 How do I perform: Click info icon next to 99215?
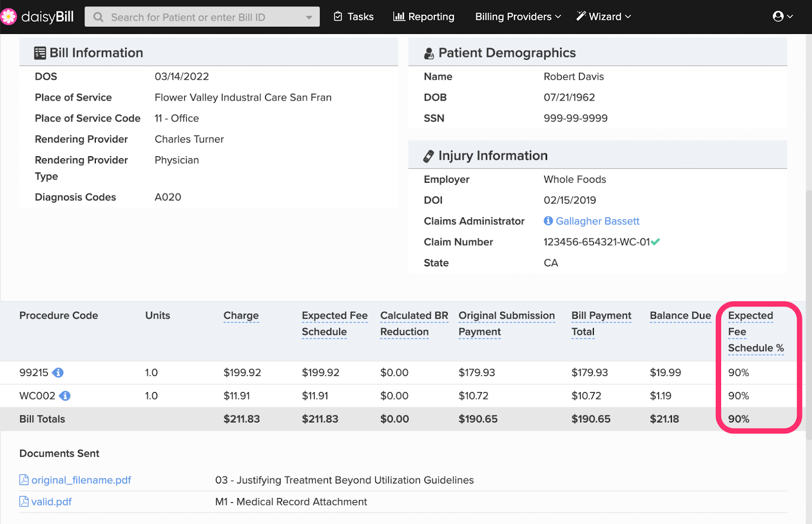(58, 373)
